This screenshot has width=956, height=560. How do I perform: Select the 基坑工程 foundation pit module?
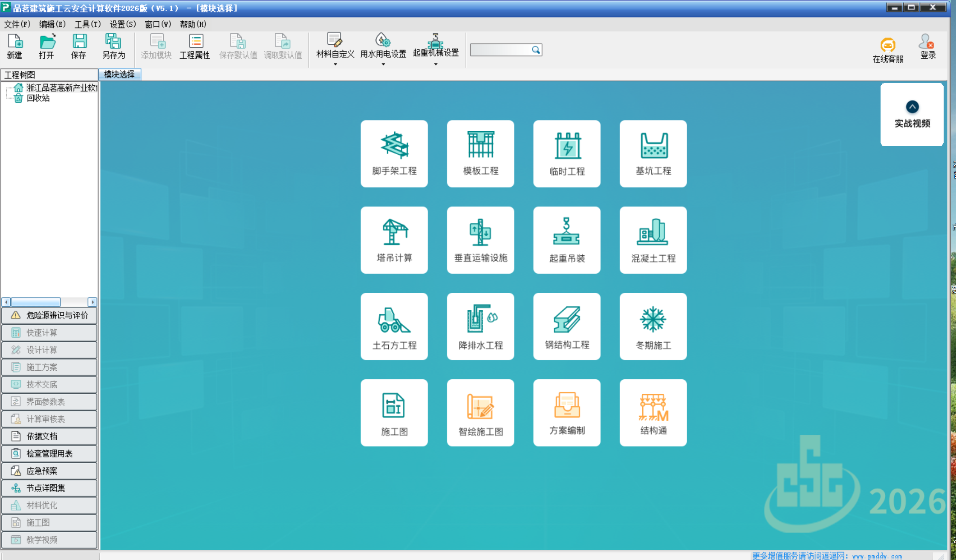click(x=653, y=153)
